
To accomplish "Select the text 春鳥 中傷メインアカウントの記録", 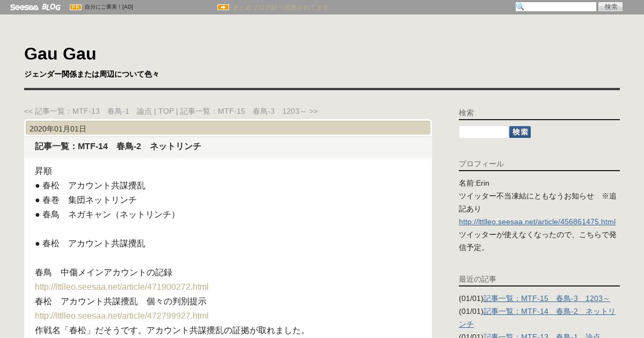I will coord(104,273).
